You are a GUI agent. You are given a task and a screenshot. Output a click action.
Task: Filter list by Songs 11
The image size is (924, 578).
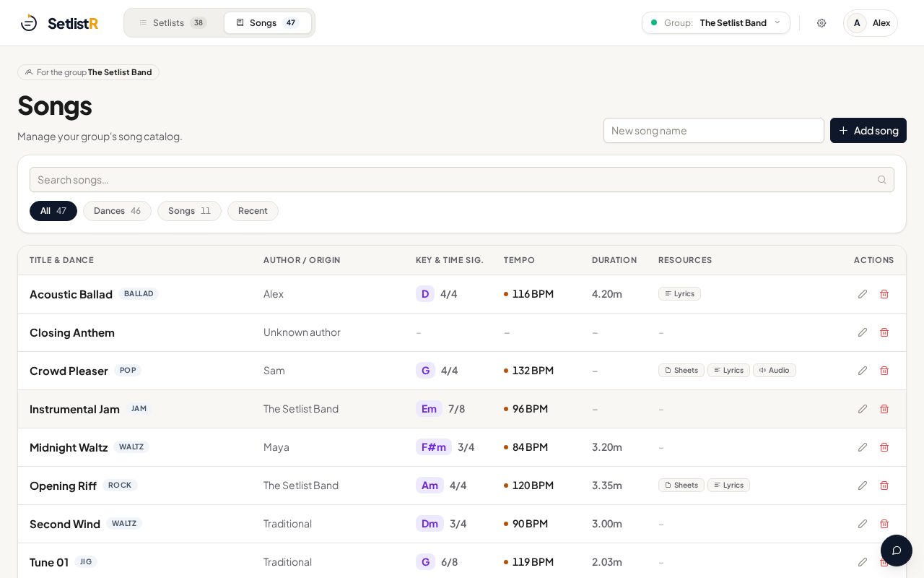coord(189,211)
